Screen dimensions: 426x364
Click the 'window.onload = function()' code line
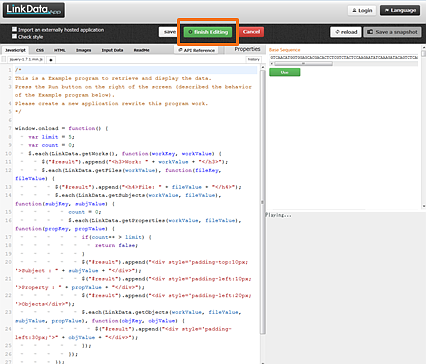click(61, 128)
